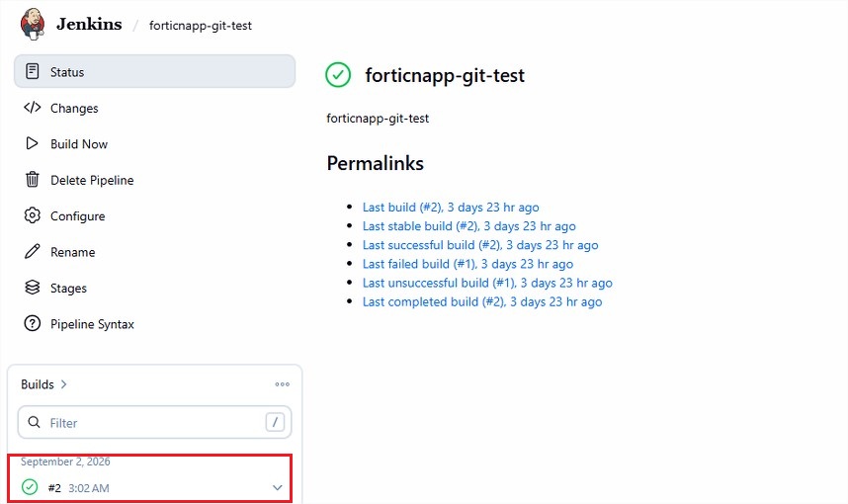The height and width of the screenshot is (504, 848).
Task: Click the green success icon of build #2
Action: click(x=30, y=487)
